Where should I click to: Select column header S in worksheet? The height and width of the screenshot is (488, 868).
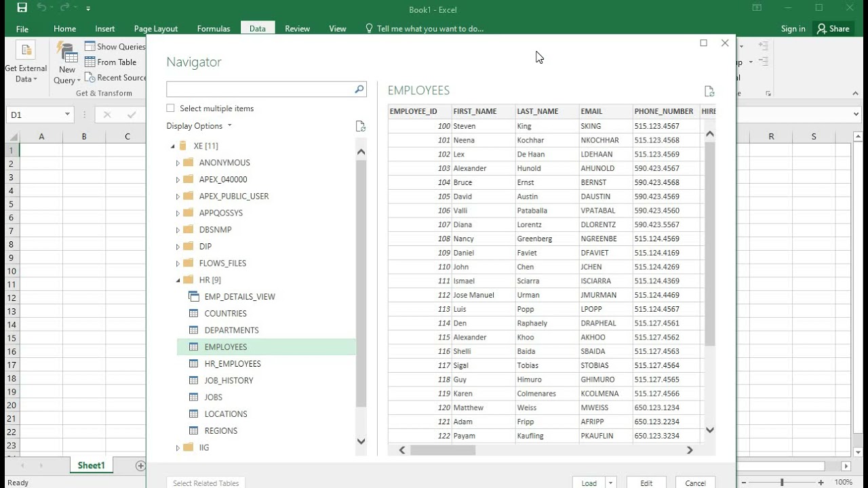click(x=814, y=136)
